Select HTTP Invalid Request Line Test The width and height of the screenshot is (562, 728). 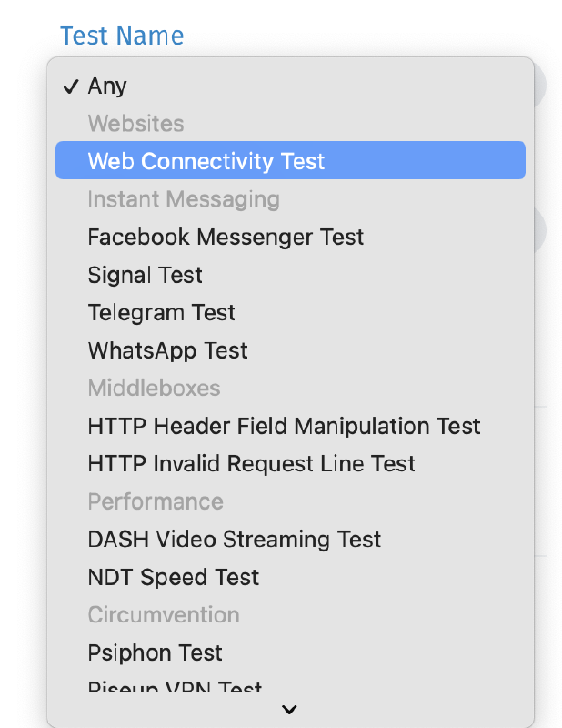(251, 463)
